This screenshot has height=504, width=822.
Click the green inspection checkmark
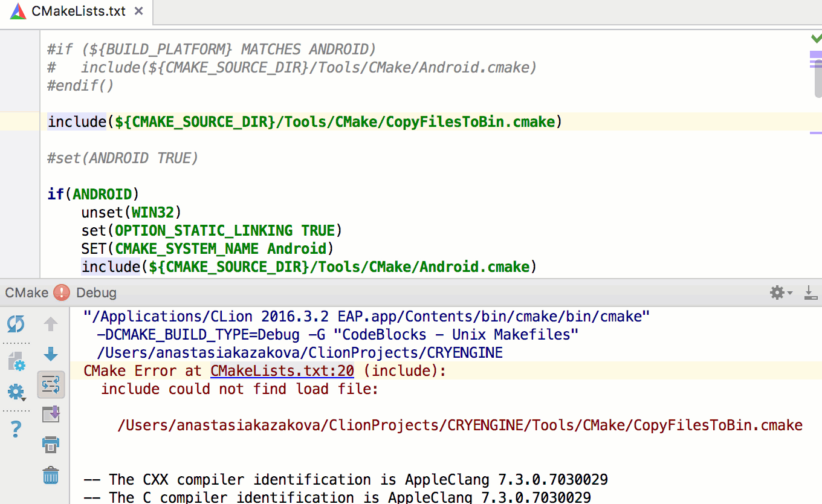coord(816,38)
